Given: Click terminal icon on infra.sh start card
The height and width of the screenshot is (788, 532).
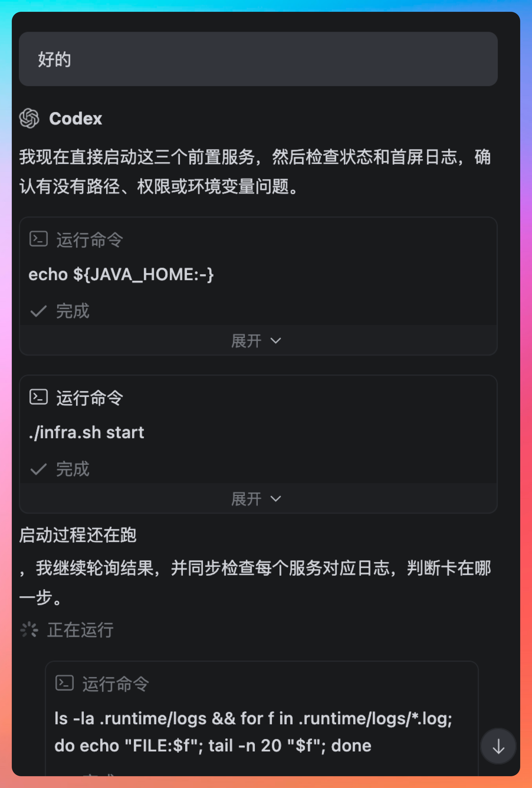Looking at the screenshot, I should click(x=38, y=397).
